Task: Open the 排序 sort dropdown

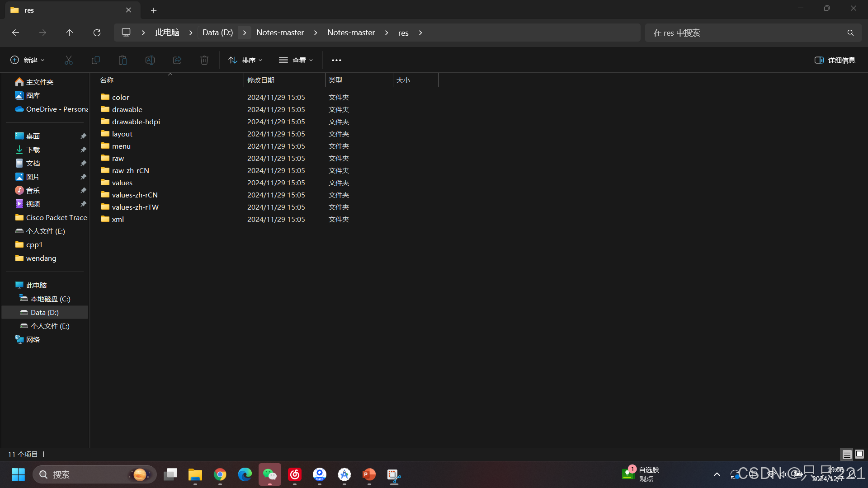Action: 245,60
